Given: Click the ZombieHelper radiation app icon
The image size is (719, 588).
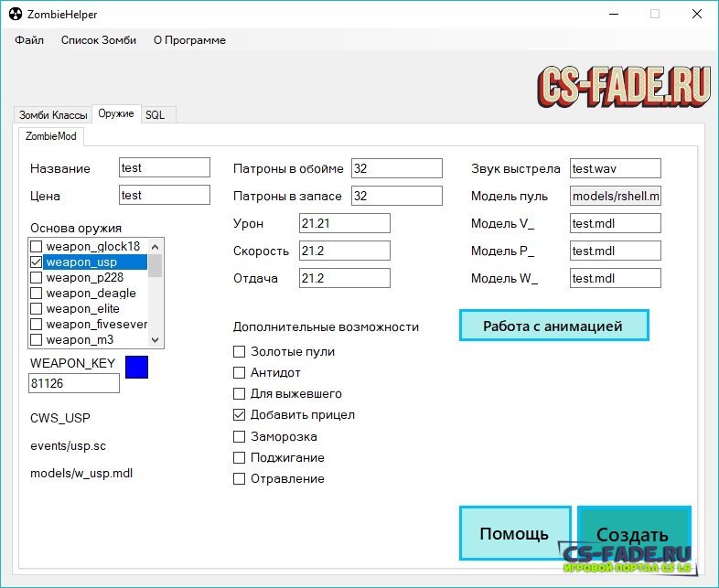Looking at the screenshot, I should [x=16, y=15].
